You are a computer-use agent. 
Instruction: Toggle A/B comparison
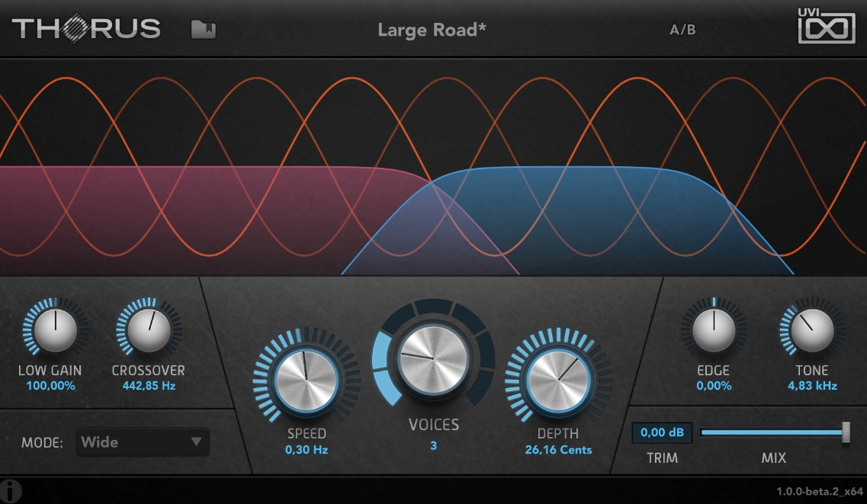coord(682,30)
